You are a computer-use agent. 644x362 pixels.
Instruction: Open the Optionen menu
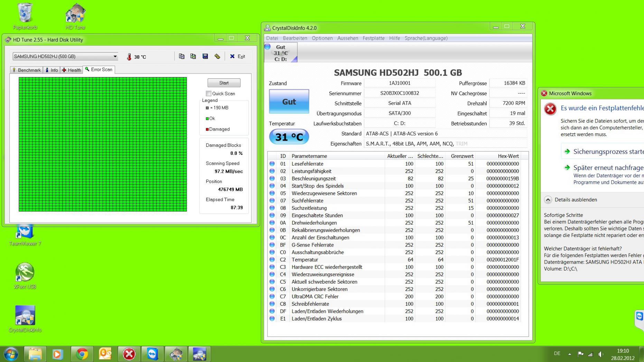click(x=322, y=38)
